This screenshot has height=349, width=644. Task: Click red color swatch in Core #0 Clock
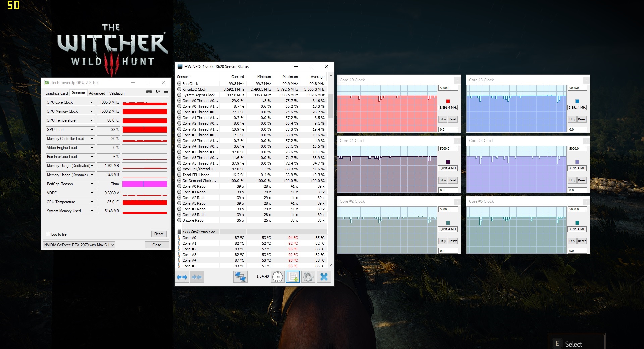(448, 101)
